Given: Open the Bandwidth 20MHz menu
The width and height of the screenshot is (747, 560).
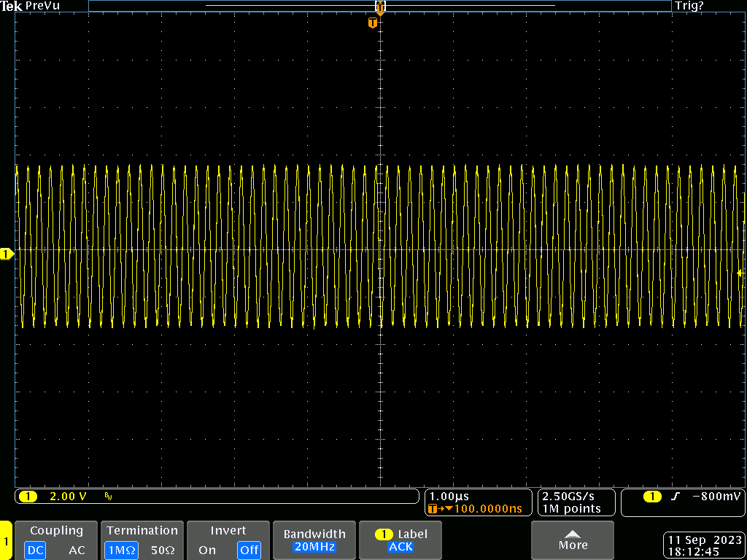Looking at the screenshot, I should click(314, 540).
